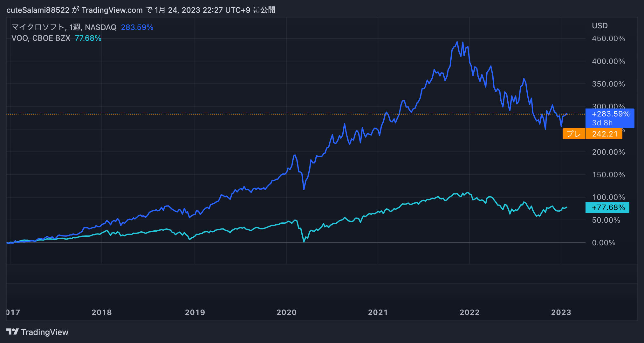Screen dimensions: 644x343
Task: Click the 2021 time axis label
Action: click(378, 312)
